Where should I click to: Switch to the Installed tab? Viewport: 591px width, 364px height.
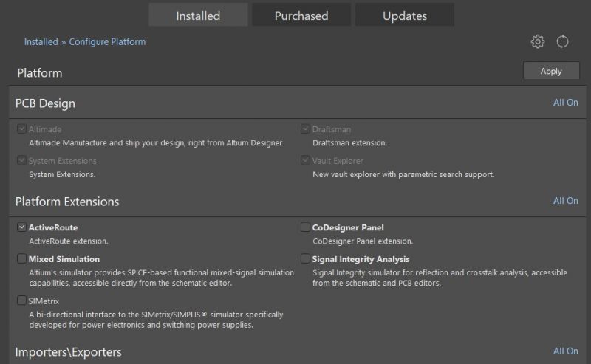(x=198, y=16)
